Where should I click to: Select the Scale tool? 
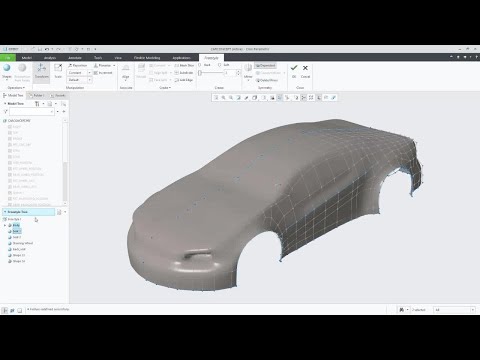tap(58, 71)
